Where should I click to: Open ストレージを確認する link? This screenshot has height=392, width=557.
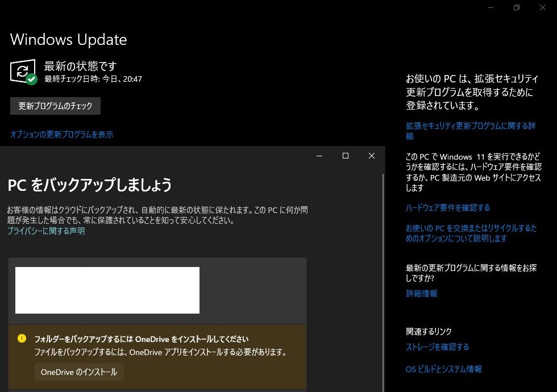coord(437,347)
